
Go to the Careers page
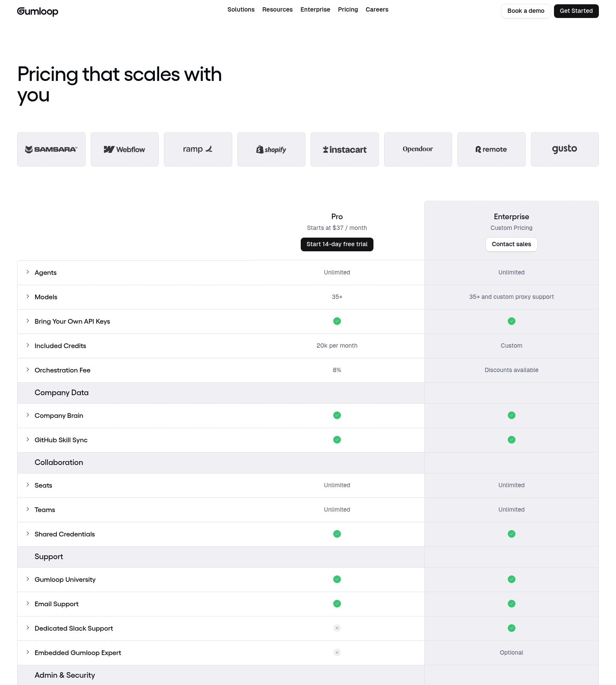377,9
